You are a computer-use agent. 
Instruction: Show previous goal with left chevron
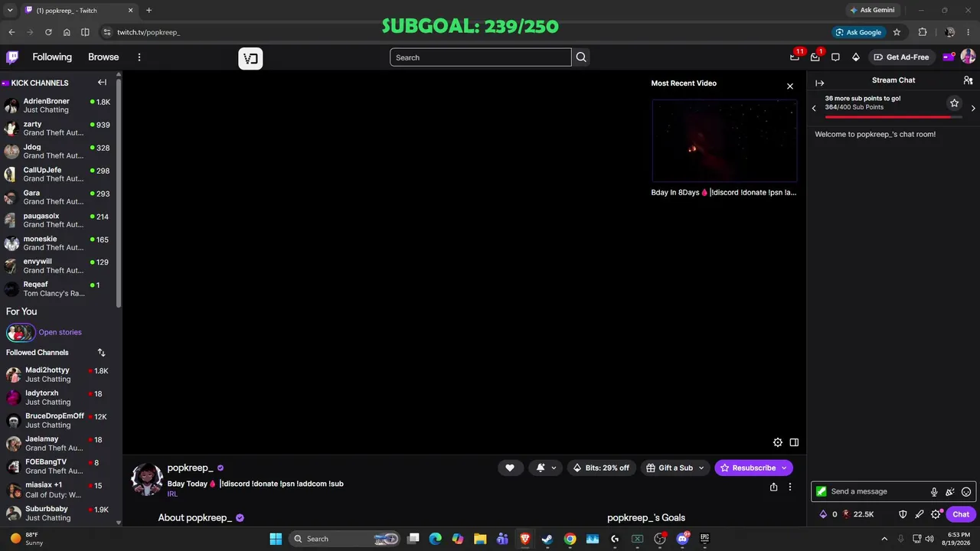[814, 108]
